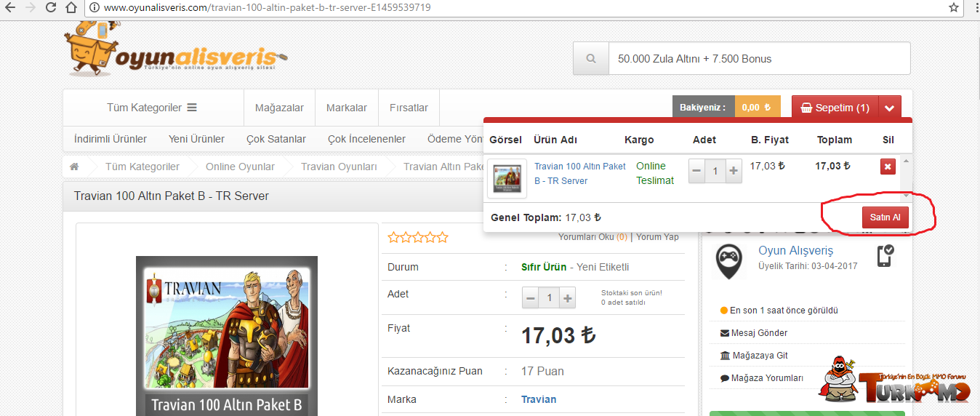Increase cart quantity with plus button
Viewport: 980px width, 416px height.
(x=734, y=171)
